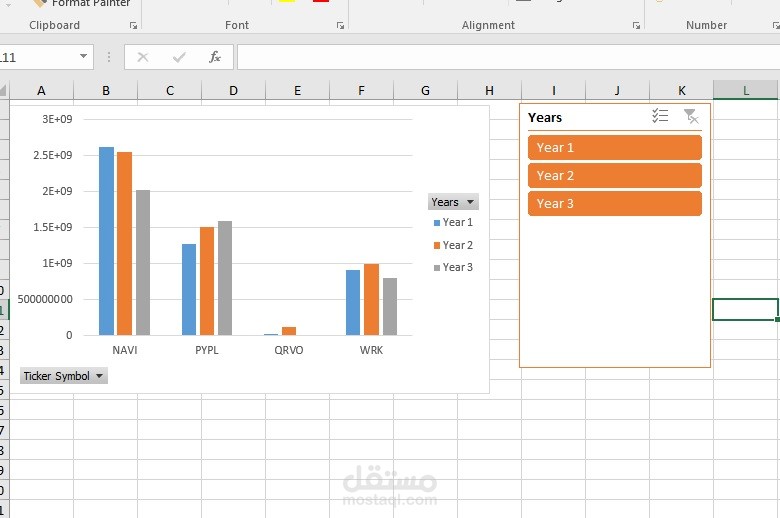Click the QRVO Year 2 orange bar

(x=289, y=331)
